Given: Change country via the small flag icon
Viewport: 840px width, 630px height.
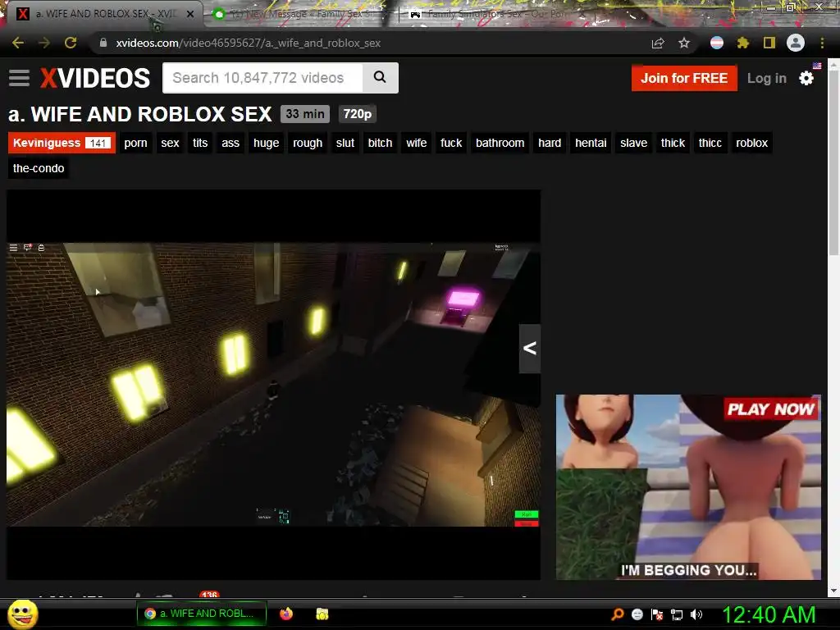Looking at the screenshot, I should (x=817, y=66).
